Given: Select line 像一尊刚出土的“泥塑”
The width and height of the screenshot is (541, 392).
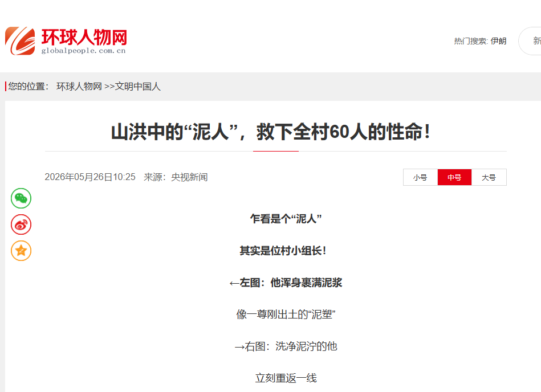Looking at the screenshot, I should [286, 315].
